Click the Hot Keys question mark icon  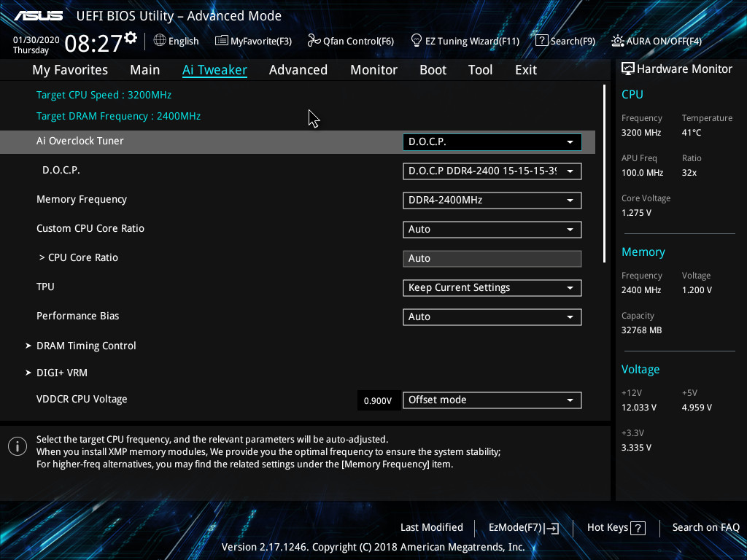coord(638,528)
